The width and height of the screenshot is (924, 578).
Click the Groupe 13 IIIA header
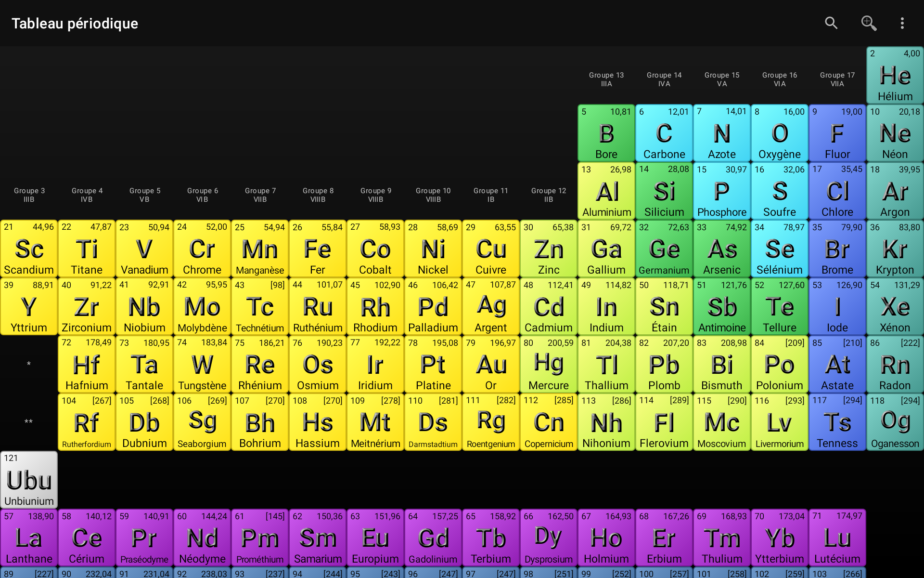[x=606, y=79]
